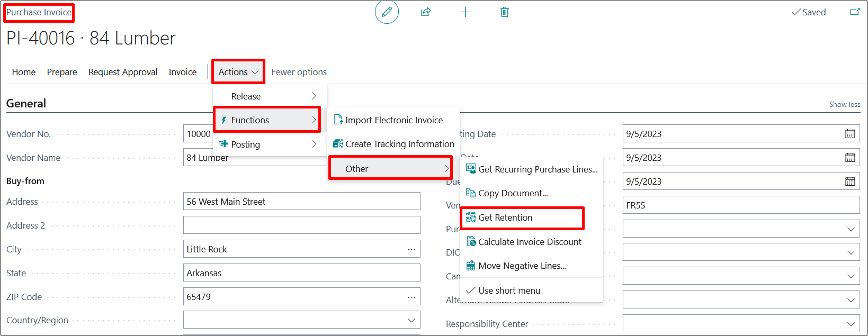
Task: Expand the Country/Region dropdown
Action: coord(411,320)
